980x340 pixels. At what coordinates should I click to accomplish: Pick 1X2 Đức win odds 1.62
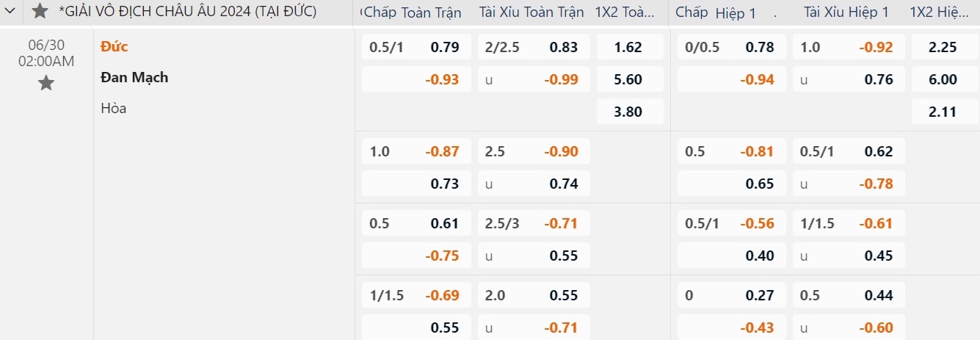[x=629, y=47]
